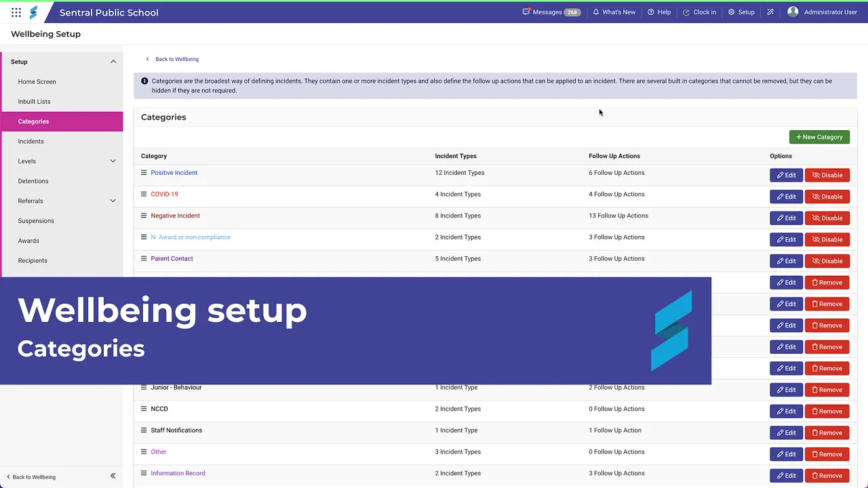Edit the Information Record category
Image resolution: width=868 pixels, height=488 pixels.
coord(787,476)
